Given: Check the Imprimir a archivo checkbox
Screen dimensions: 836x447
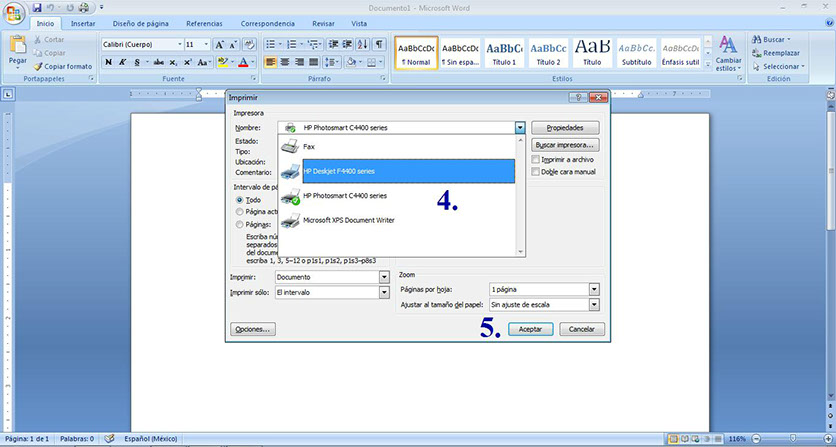Looking at the screenshot, I should tap(535, 159).
